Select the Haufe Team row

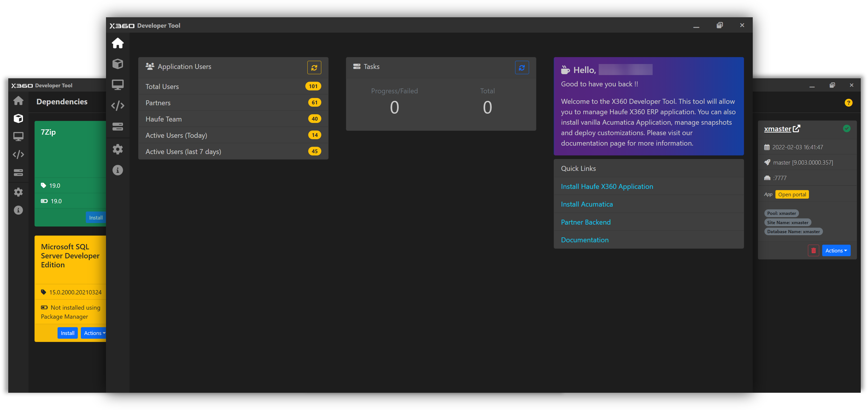coord(233,119)
